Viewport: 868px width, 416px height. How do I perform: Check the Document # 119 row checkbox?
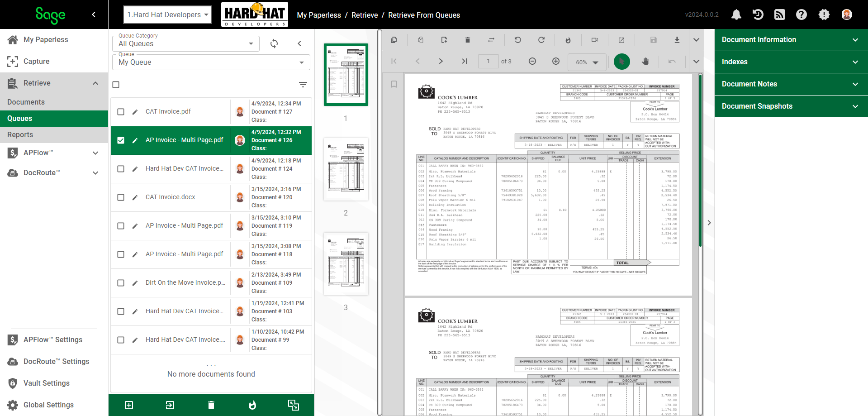121,226
